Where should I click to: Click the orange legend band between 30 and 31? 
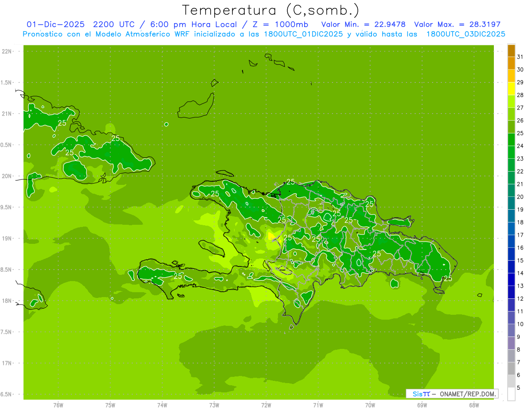[511, 63]
